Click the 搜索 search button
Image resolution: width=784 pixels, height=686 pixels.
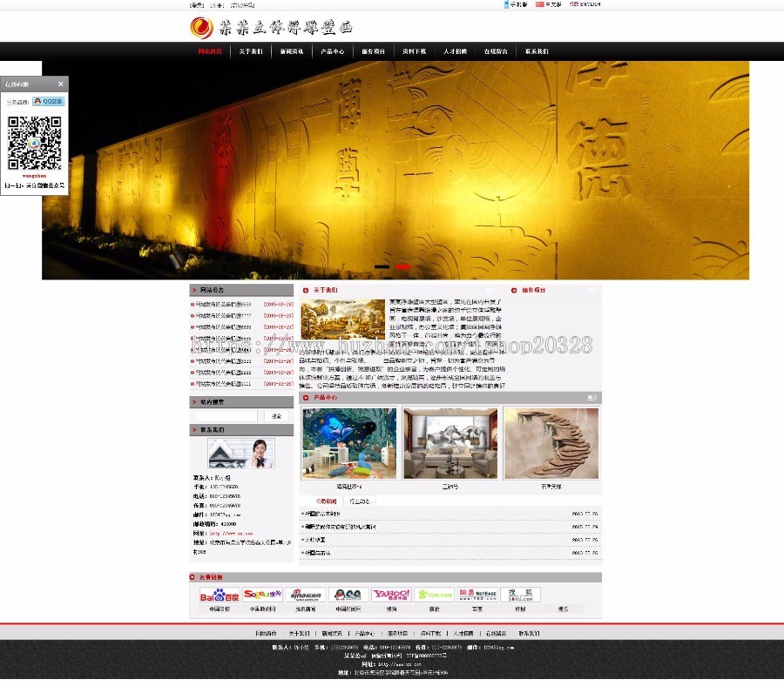pos(276,416)
